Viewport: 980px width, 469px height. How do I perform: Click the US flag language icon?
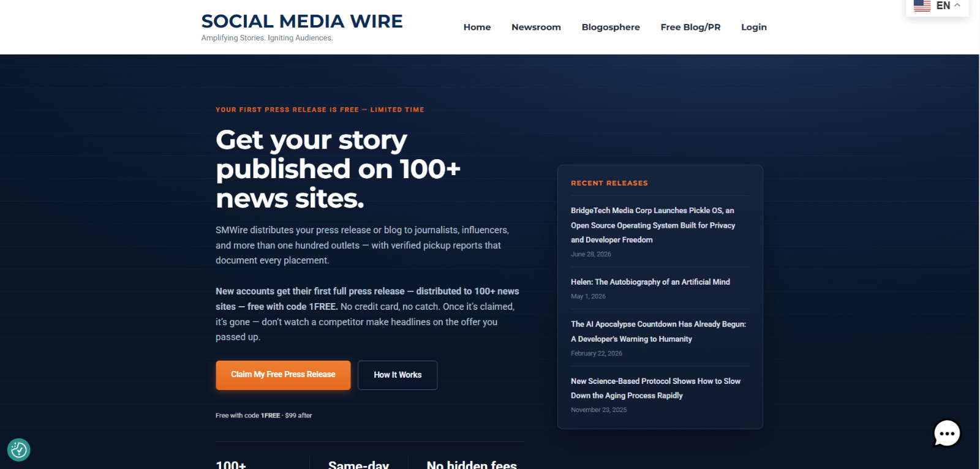coord(922,6)
